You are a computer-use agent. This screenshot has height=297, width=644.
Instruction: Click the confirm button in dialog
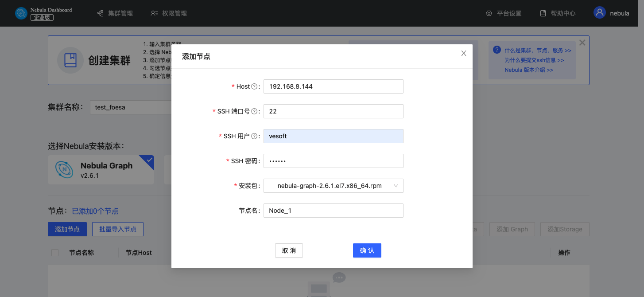367,250
